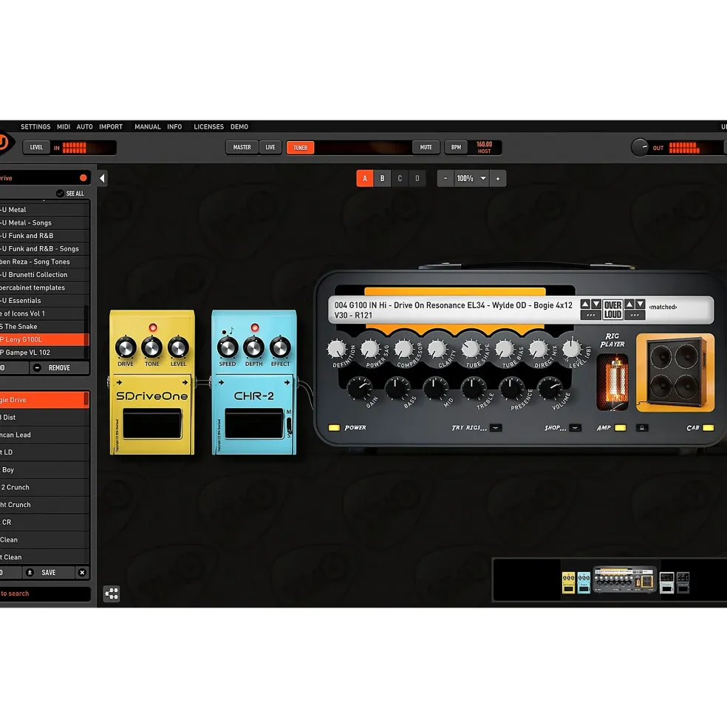The height and width of the screenshot is (728, 727).
Task: Click the BPM button
Action: point(457,147)
